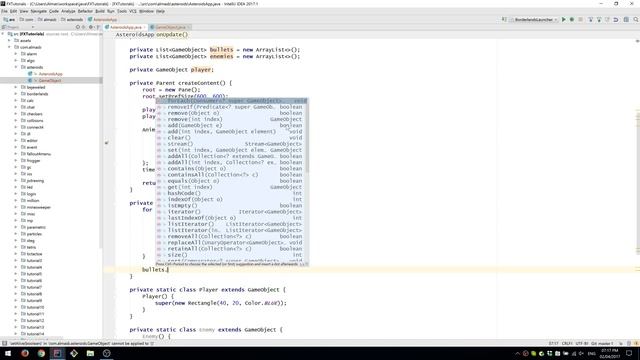Click the UTF-8 encoding status

click(x=582, y=344)
